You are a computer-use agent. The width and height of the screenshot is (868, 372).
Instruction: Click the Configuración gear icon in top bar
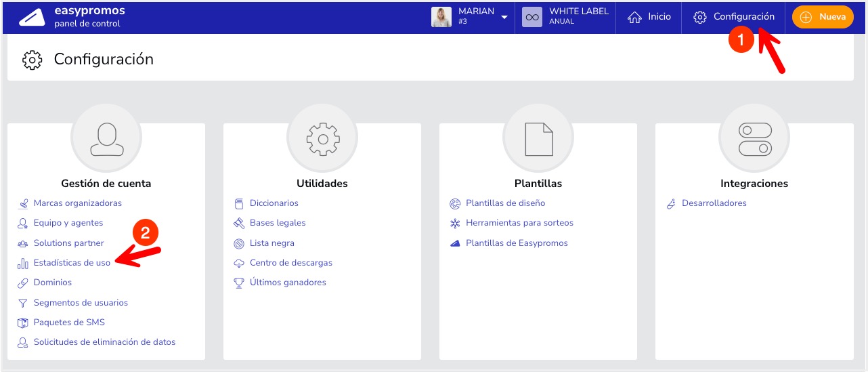[700, 17]
